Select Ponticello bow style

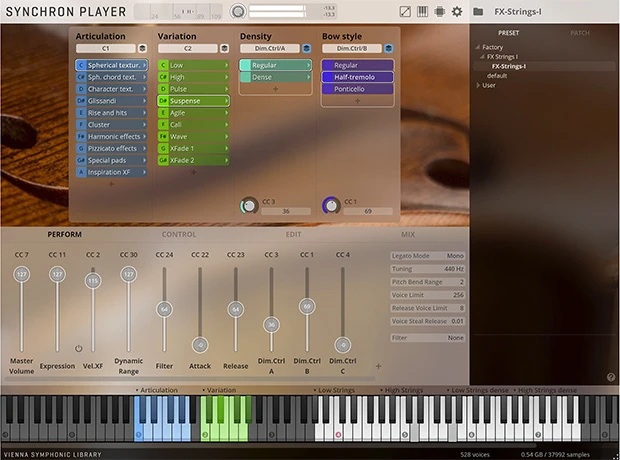(357, 89)
